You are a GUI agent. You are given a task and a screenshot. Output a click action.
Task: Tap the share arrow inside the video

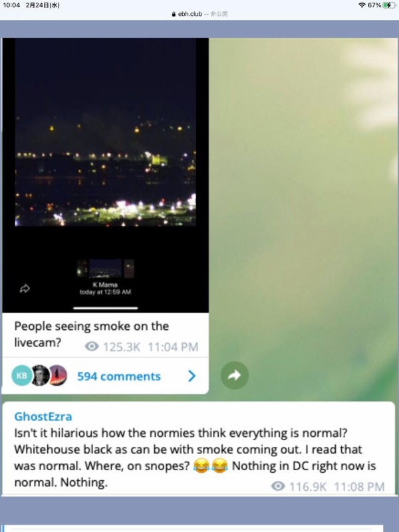click(25, 289)
